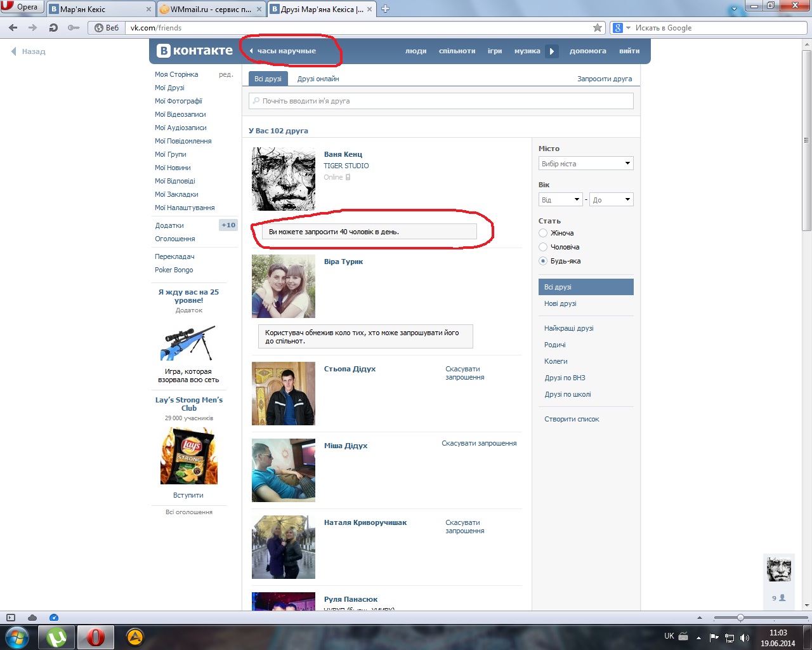Open 'люди' in the VK header menu
812x650 pixels.
(416, 51)
